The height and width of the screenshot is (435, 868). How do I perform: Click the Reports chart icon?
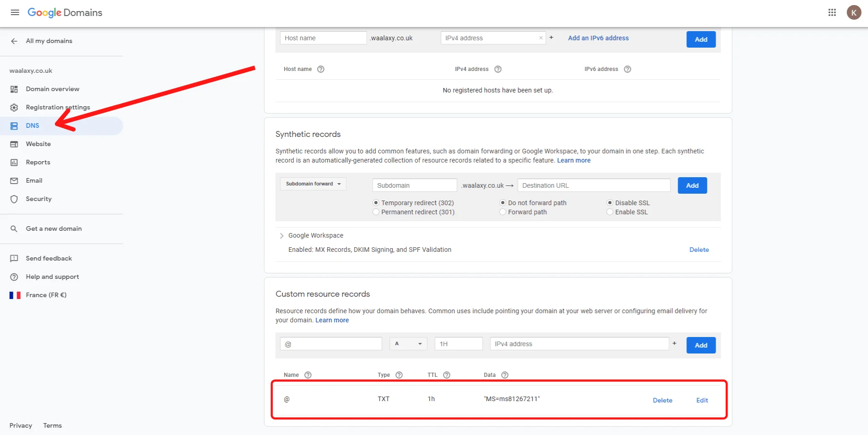pos(14,163)
